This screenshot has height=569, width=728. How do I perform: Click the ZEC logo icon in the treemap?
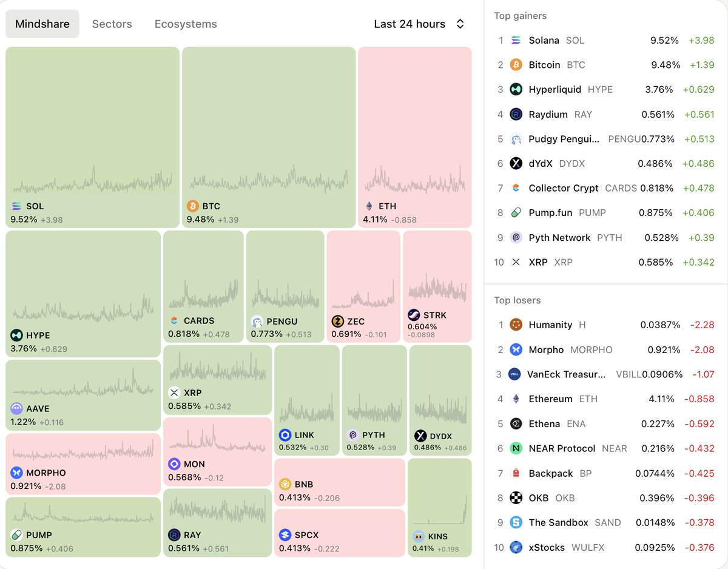pos(338,321)
